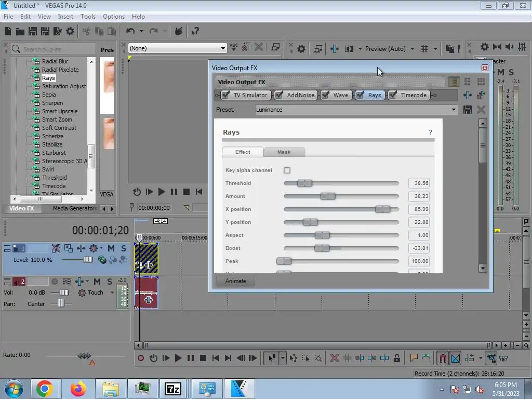
Task: Solo video track 1
Action: (124, 248)
